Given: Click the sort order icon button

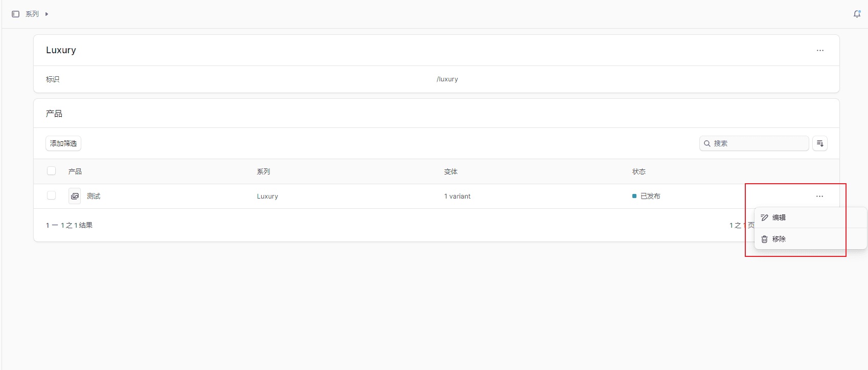Looking at the screenshot, I should (x=819, y=143).
